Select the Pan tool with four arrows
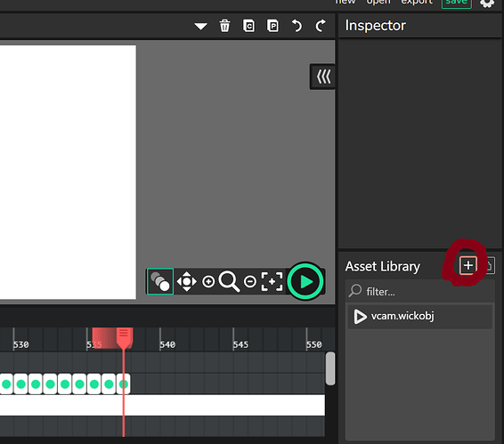 (x=187, y=281)
